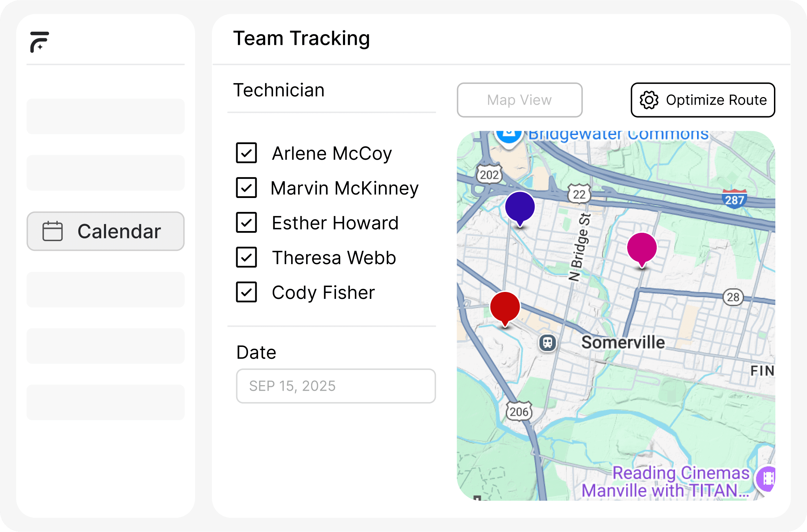Click the first blank sidebar menu item

pos(105,116)
